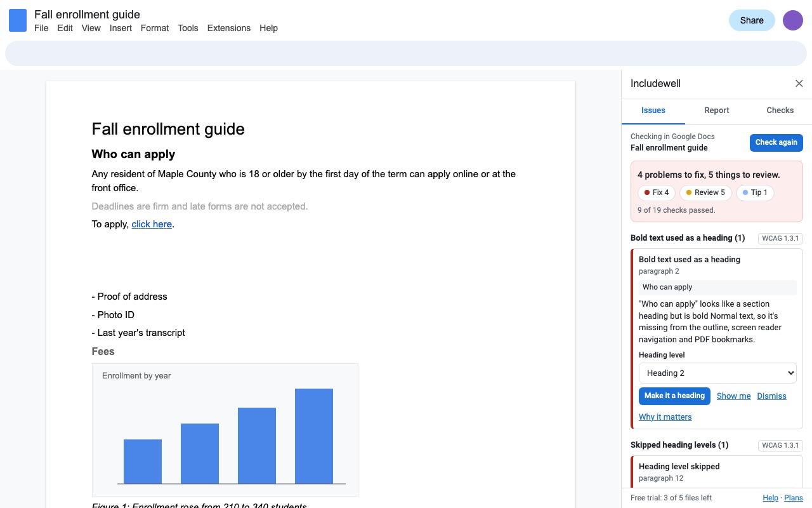This screenshot has height=508, width=812.
Task: Click the 'Deadlines are firm' gray sentence
Action: tap(199, 206)
